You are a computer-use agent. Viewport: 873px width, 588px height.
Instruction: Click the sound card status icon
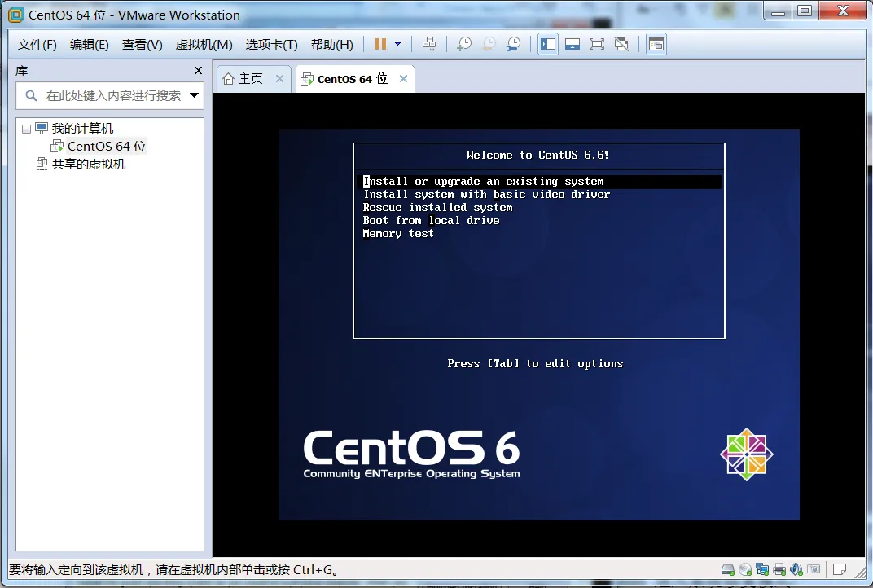pos(796,569)
